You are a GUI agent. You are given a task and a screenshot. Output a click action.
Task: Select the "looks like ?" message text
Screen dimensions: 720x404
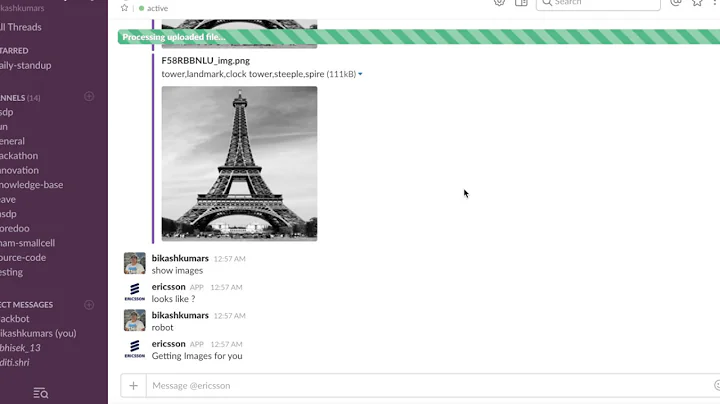[x=174, y=299]
